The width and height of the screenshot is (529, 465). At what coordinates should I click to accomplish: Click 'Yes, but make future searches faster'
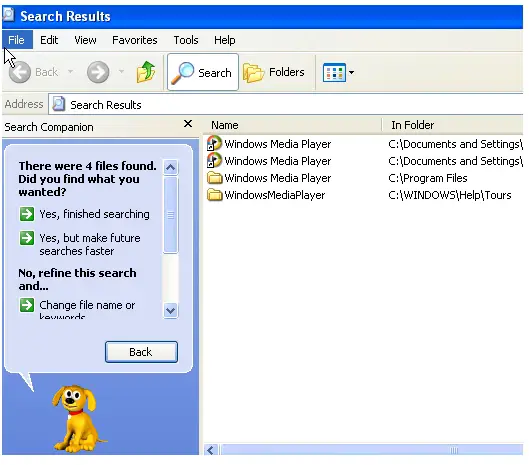90,244
